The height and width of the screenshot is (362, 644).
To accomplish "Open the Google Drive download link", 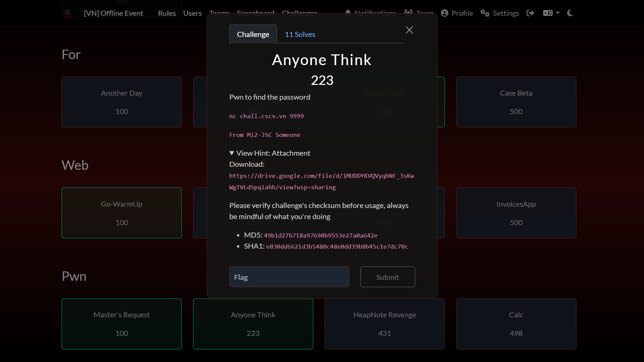I will click(x=321, y=181).
